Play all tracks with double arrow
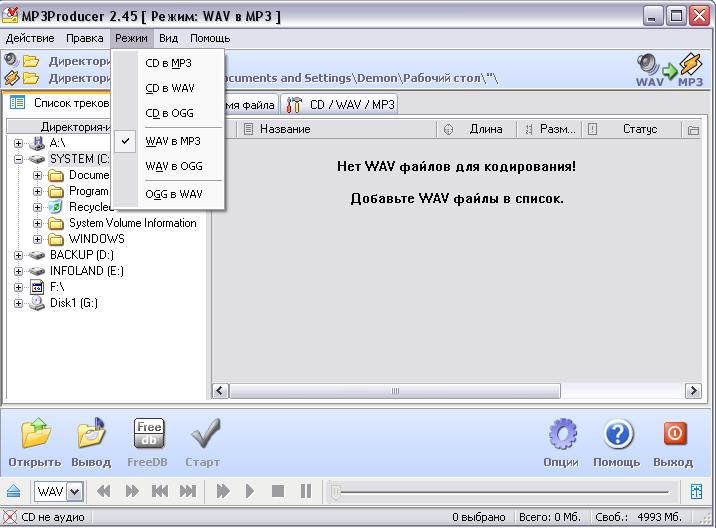This screenshot has width=716, height=528. (223, 491)
